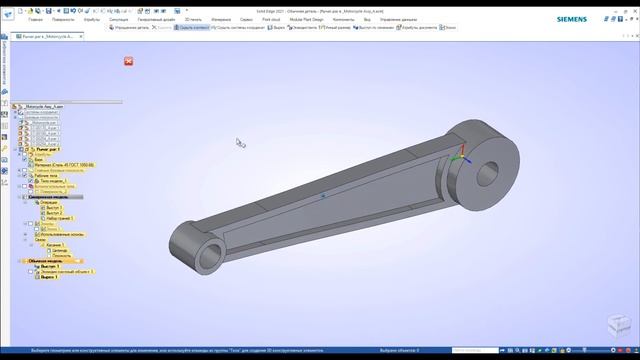Click the through hole on large boss
Screen dimensions: 640x360
488,173
